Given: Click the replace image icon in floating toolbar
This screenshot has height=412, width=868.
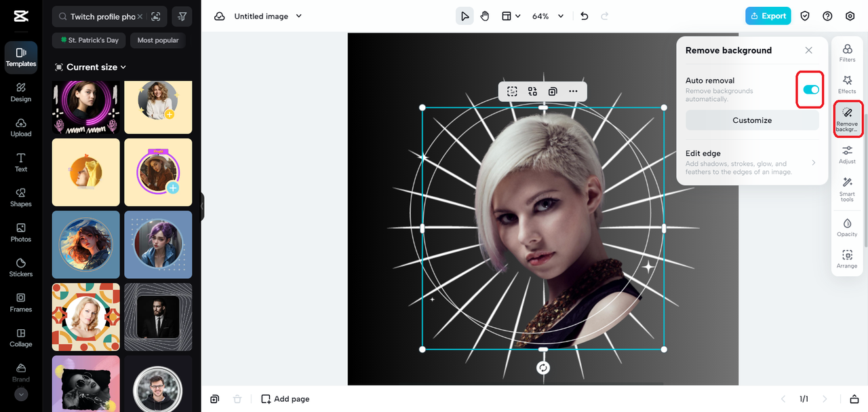Looking at the screenshot, I should point(532,91).
